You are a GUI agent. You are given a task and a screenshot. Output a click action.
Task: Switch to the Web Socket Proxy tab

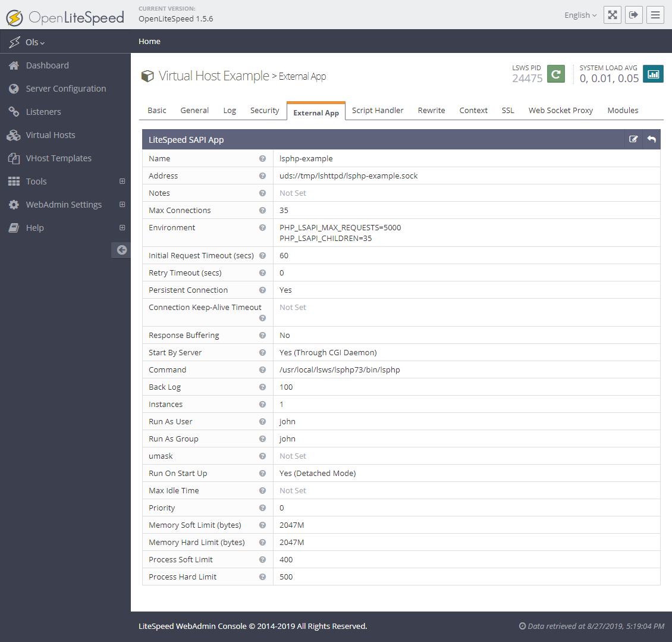point(561,110)
